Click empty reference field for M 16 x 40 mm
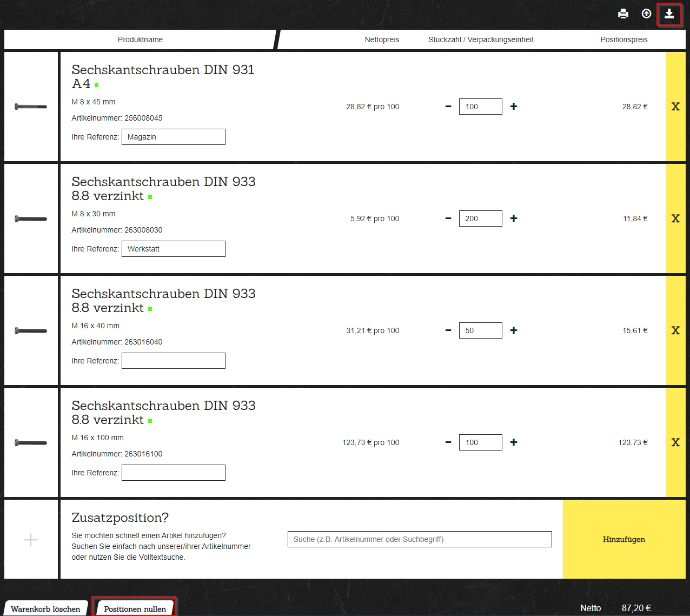 coord(173,361)
